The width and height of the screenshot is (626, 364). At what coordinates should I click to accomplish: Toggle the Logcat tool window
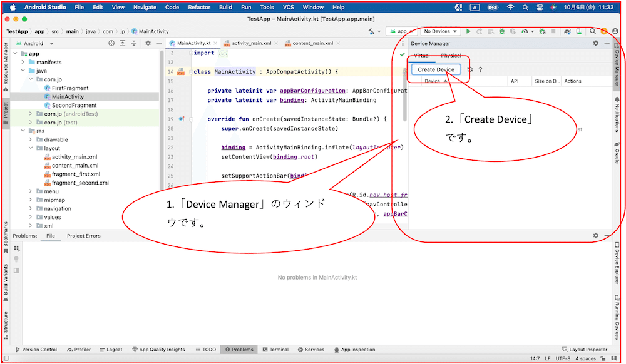click(111, 350)
